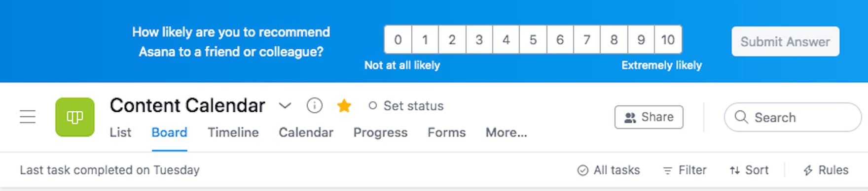This screenshot has height=191, width=868.
Task: Open the hamburger sidebar menu
Action: 28,117
